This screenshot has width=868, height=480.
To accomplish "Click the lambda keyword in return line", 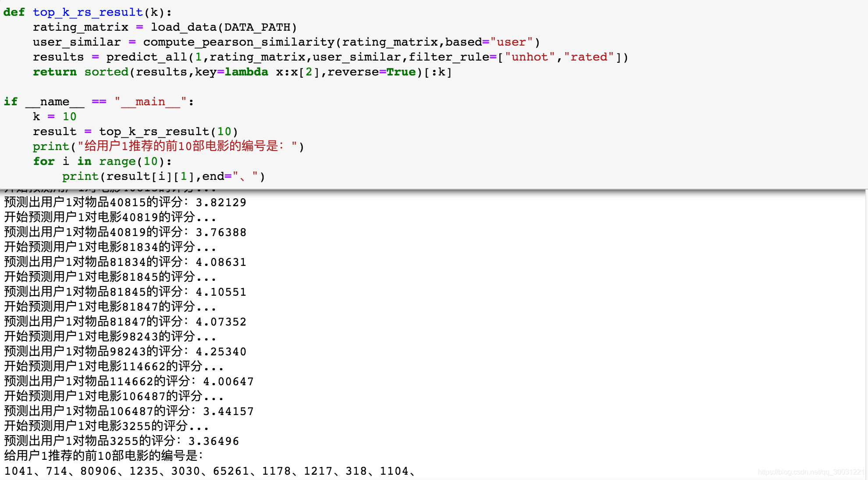I will tap(246, 72).
